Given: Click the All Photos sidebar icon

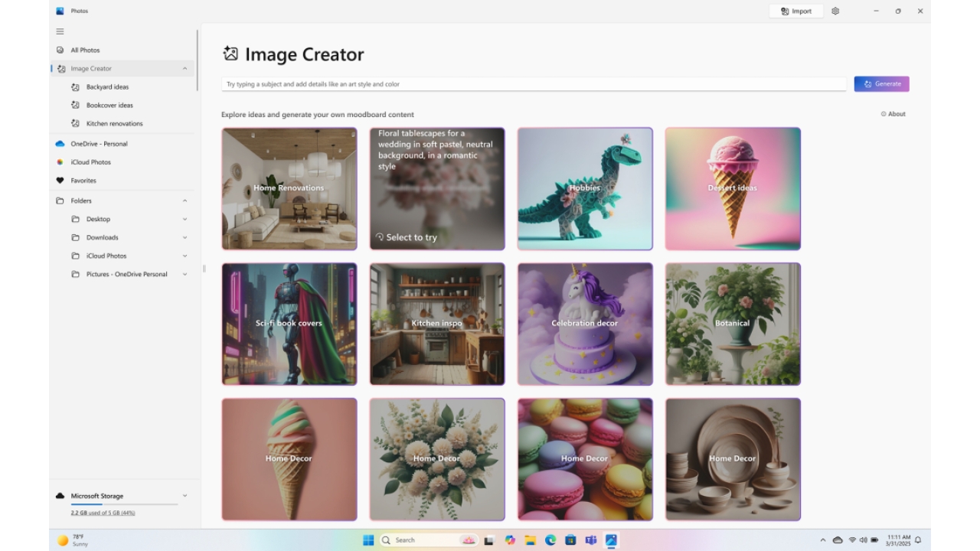Looking at the screenshot, I should [60, 51].
